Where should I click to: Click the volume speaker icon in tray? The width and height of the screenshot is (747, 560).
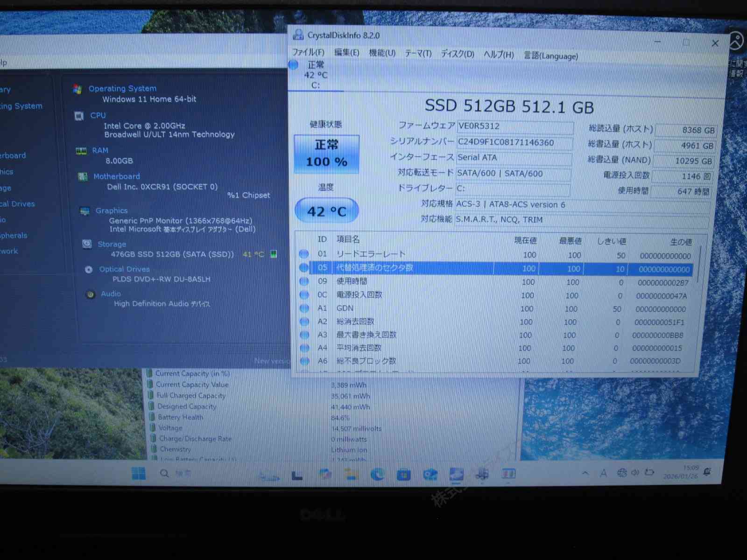[635, 472]
